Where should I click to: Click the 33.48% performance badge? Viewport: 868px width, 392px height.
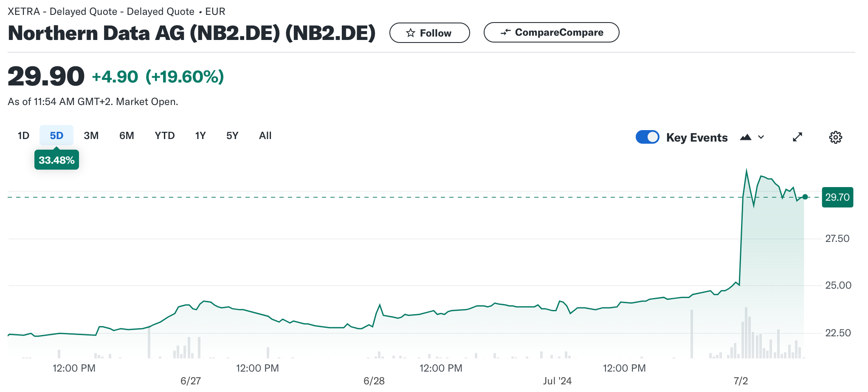coord(56,160)
